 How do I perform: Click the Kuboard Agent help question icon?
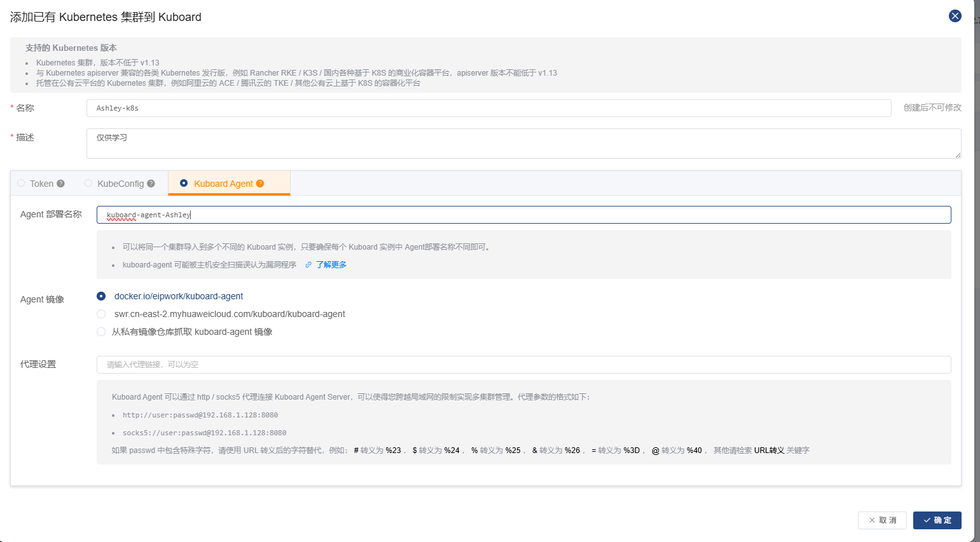pos(259,184)
